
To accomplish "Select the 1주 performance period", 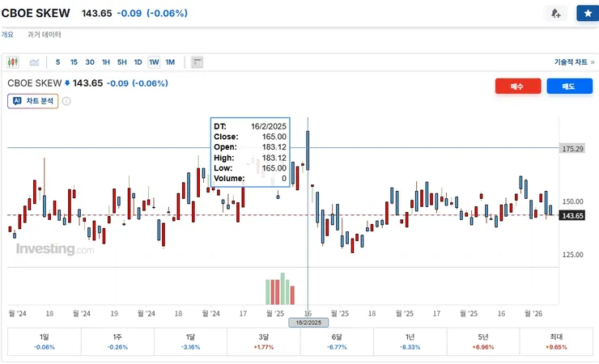I will pos(117,341).
